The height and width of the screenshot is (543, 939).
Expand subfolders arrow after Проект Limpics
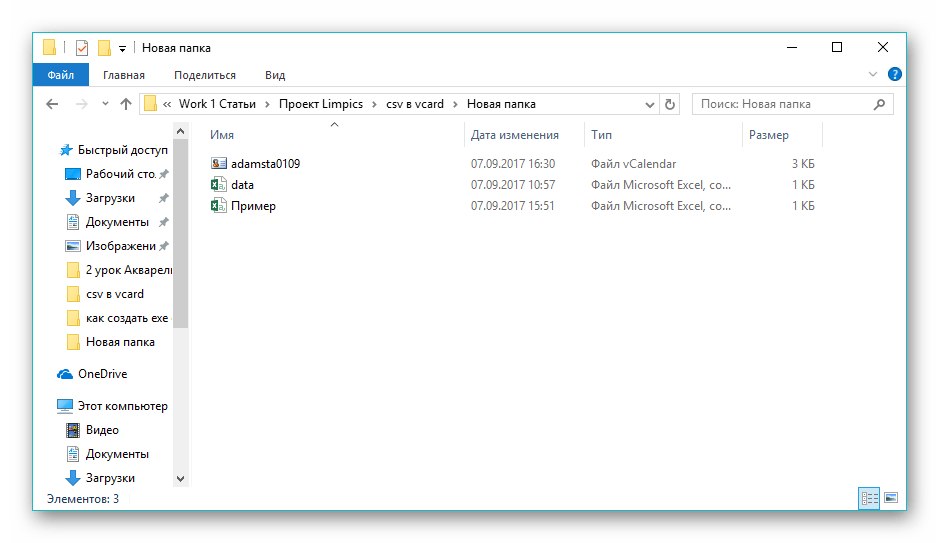374,105
